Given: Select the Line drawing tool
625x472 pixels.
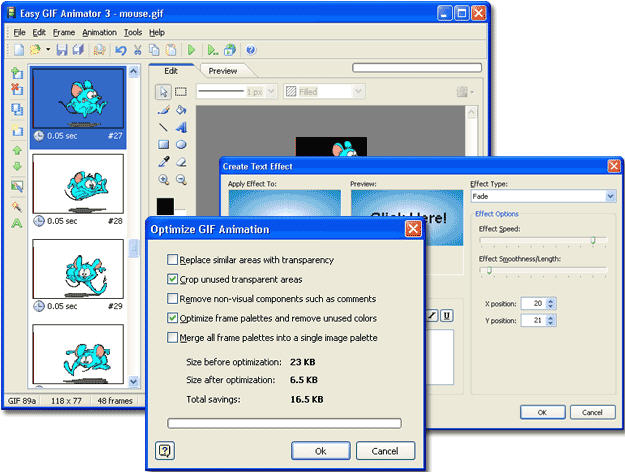Looking at the screenshot, I should pyautogui.click(x=163, y=127).
